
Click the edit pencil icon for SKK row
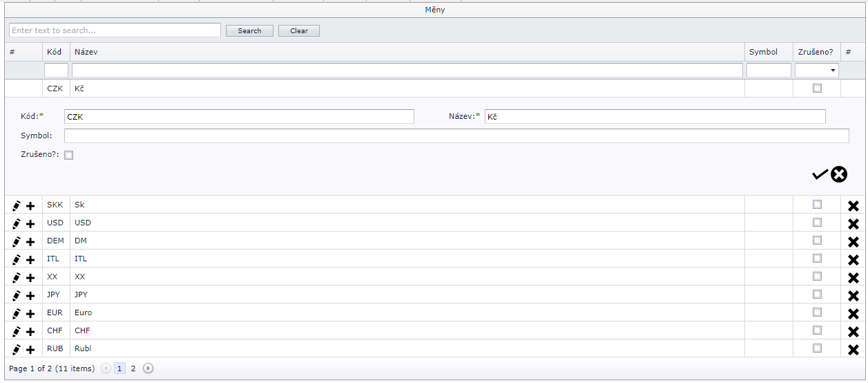(17, 205)
